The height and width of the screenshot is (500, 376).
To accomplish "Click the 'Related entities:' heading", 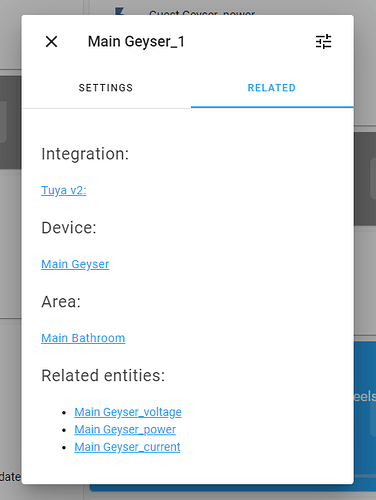I will pyautogui.click(x=103, y=375).
